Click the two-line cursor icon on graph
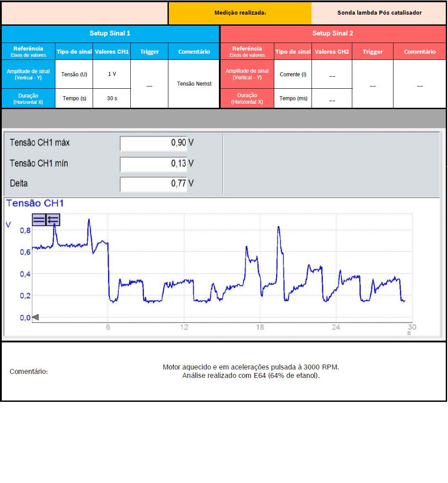The image size is (448, 483). [x=39, y=220]
